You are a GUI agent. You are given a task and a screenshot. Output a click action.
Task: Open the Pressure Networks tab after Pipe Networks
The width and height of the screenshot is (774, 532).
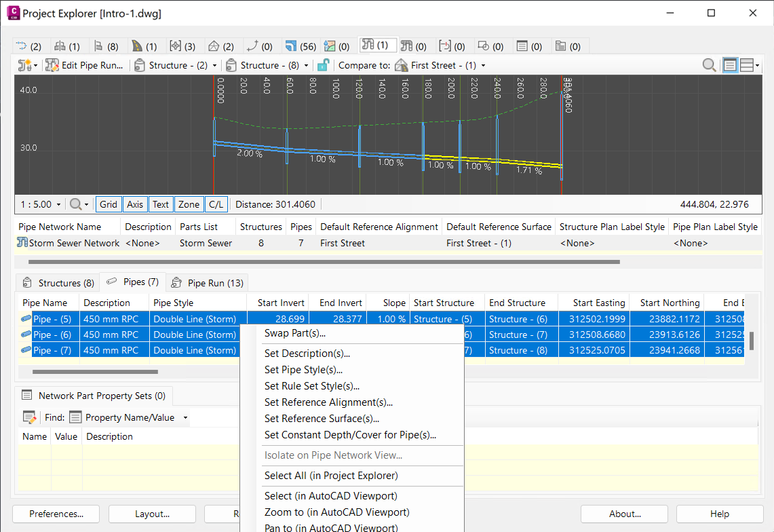pyautogui.click(x=414, y=46)
